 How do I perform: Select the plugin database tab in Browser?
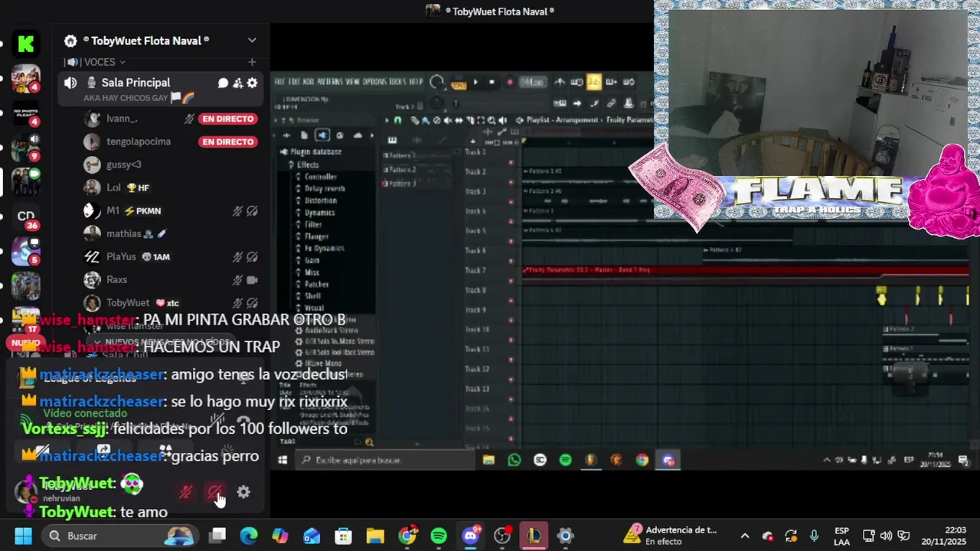pos(322,135)
